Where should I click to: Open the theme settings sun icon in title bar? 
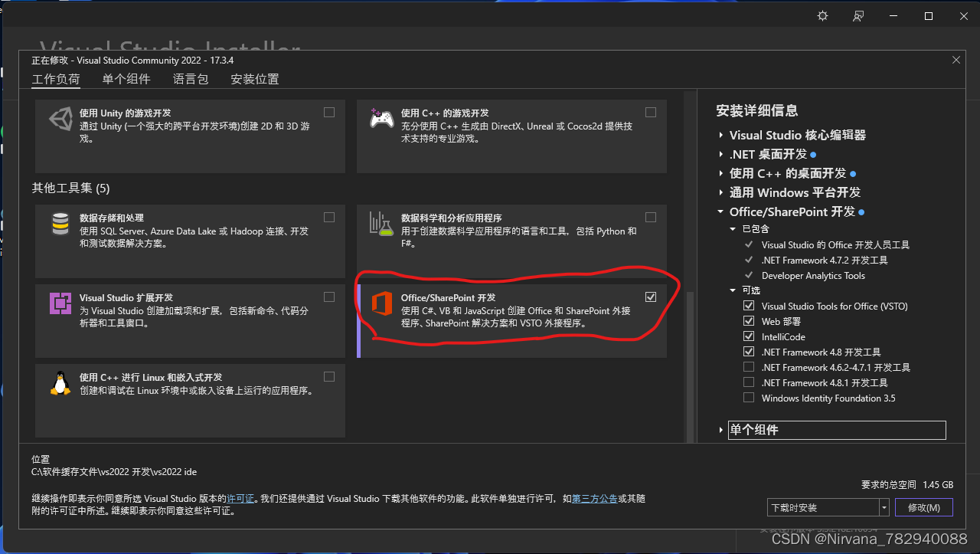(x=822, y=16)
